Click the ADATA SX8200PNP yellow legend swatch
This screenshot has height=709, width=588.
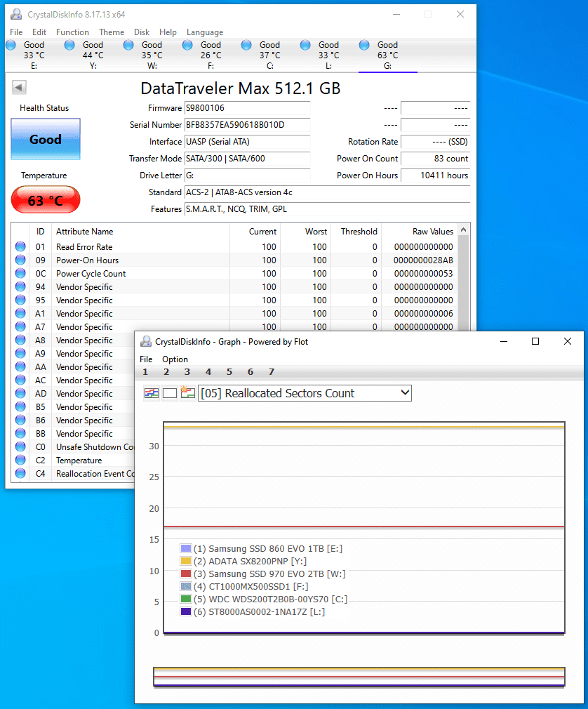[186, 561]
